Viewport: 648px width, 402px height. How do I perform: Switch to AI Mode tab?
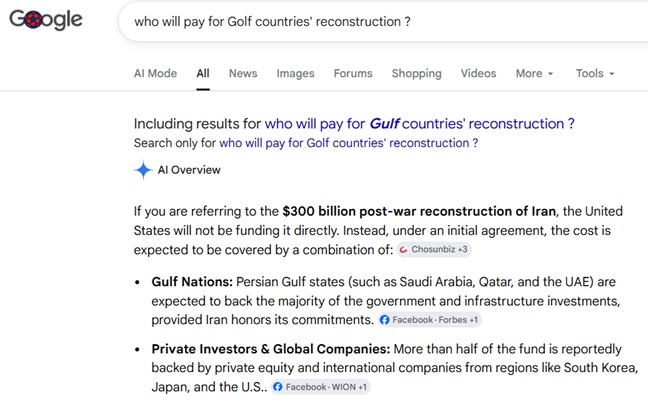[x=155, y=74]
